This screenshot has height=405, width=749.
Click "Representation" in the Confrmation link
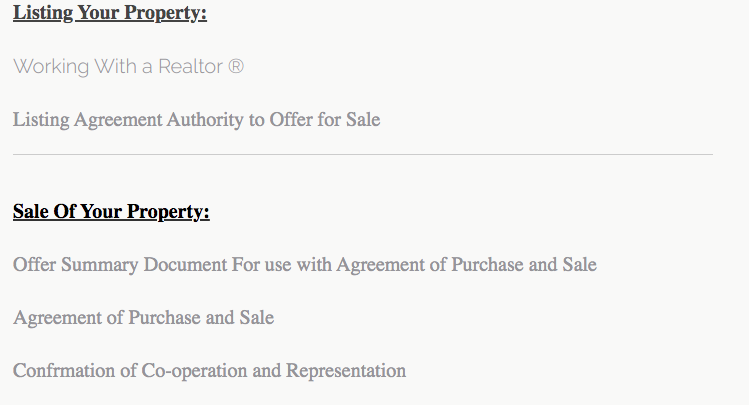[346, 371]
